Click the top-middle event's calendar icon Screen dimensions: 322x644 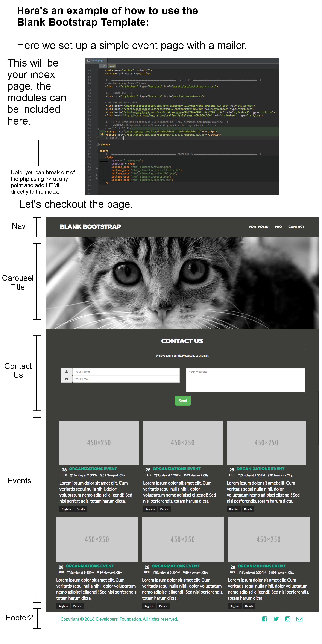[x=155, y=475]
